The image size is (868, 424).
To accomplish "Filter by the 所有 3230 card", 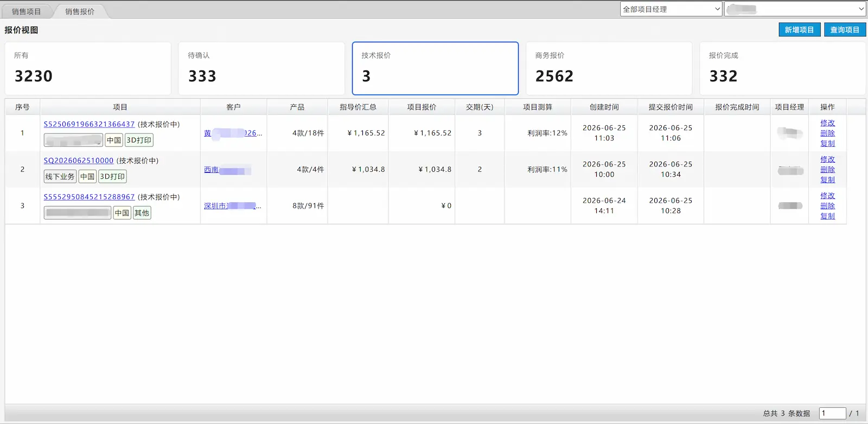I will [88, 68].
